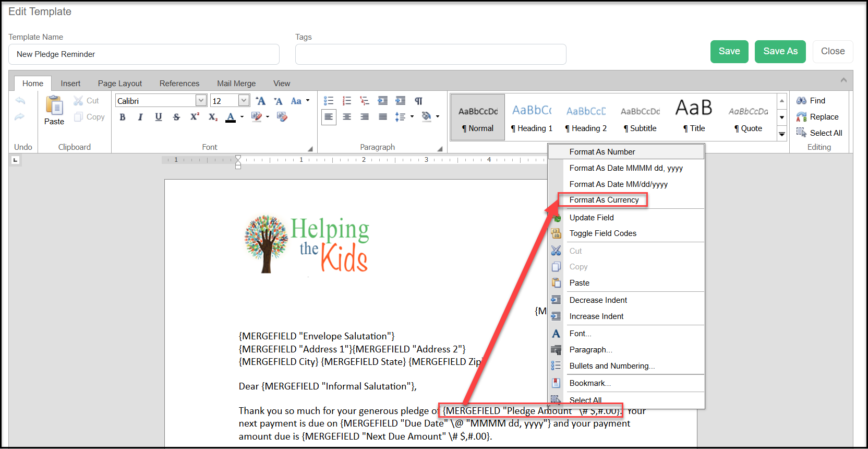
Task: Click the Template Name field
Action: [x=144, y=54]
